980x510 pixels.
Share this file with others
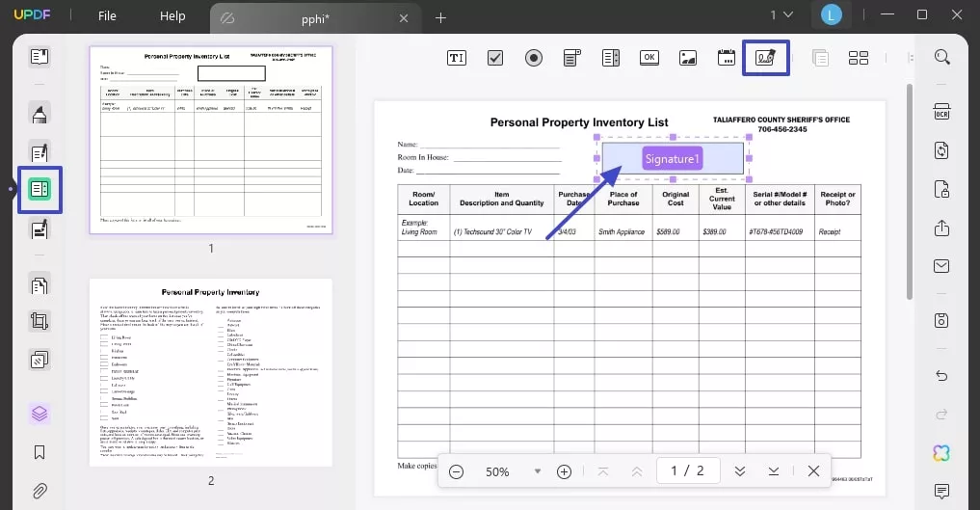[x=941, y=228]
